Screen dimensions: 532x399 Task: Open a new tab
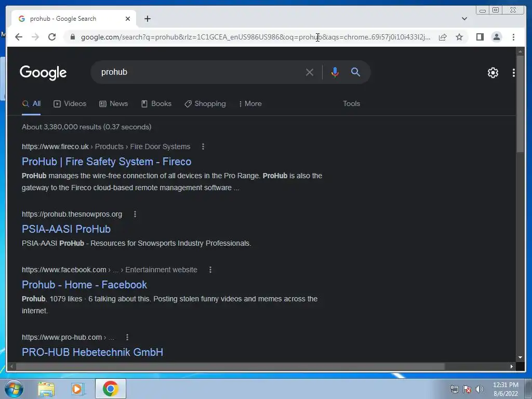147,19
